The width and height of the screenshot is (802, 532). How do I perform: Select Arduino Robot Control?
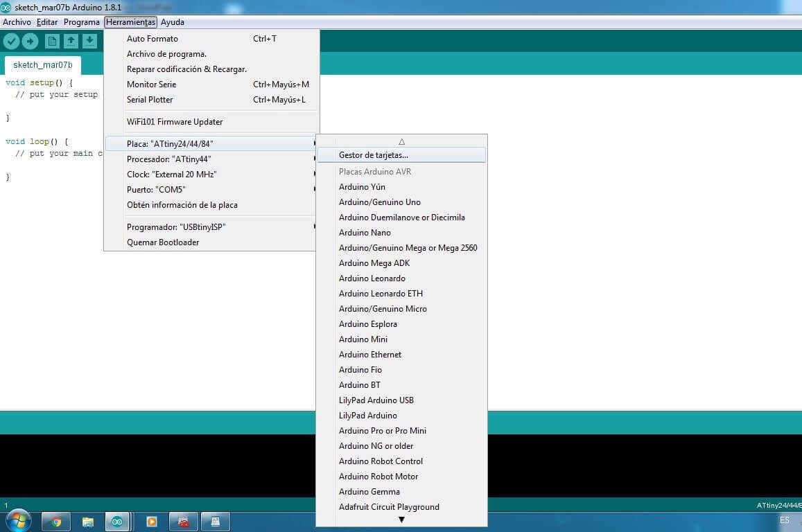pos(401,461)
